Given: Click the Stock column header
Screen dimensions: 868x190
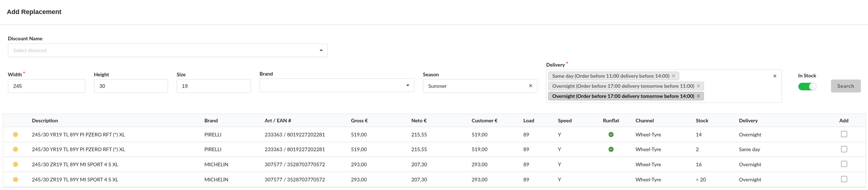Looking at the screenshot, I should (x=702, y=121).
